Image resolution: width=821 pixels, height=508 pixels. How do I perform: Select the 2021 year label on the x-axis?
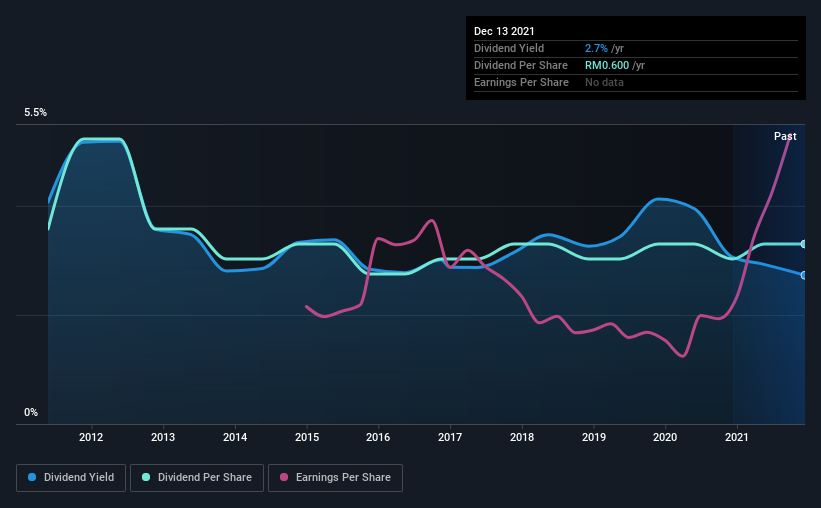737,437
